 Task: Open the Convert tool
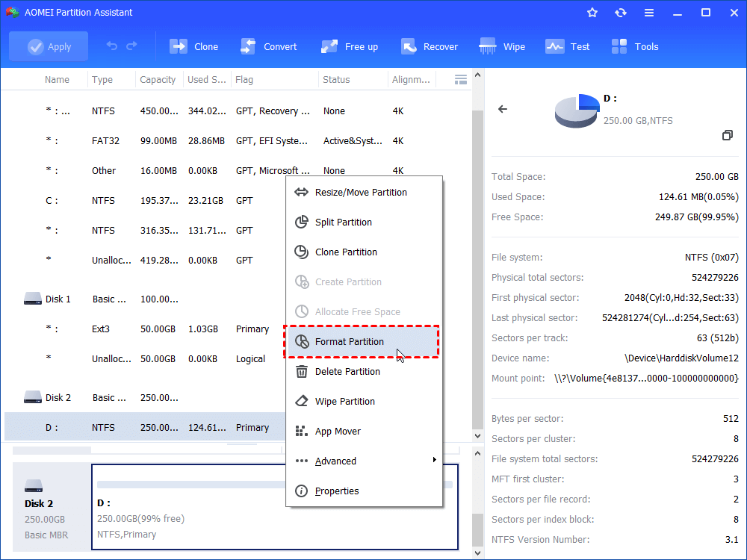(x=249, y=46)
